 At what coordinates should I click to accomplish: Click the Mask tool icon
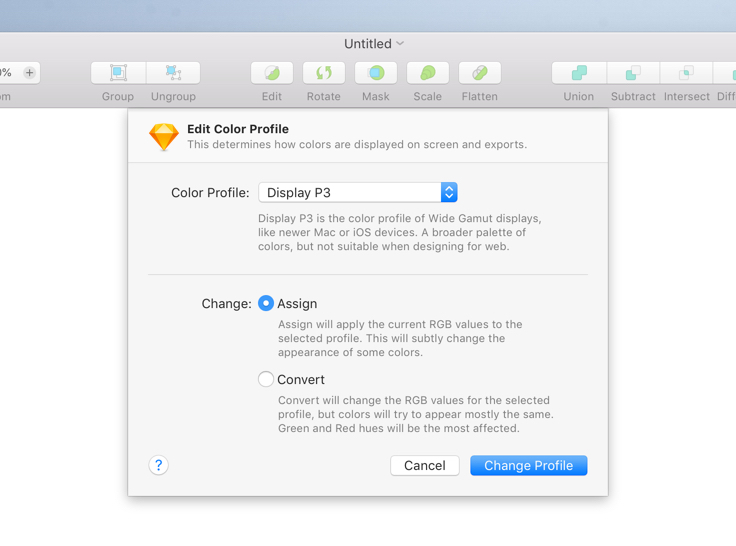(x=376, y=73)
